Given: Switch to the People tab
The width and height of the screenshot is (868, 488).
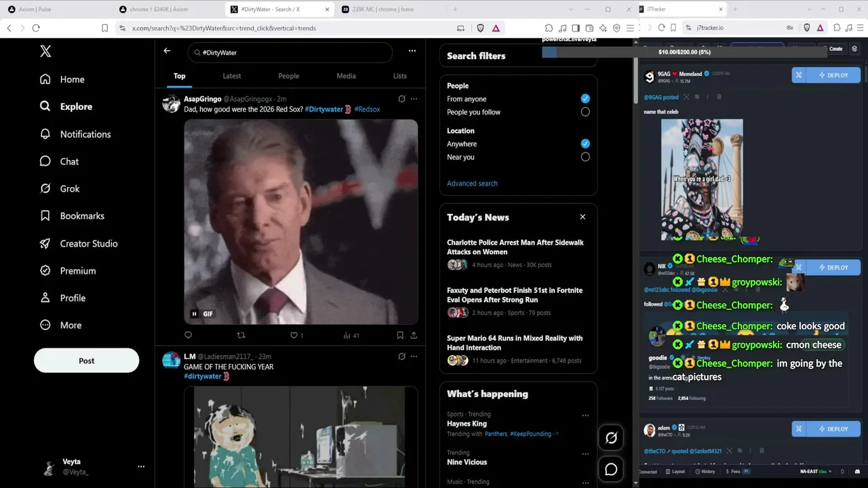Looking at the screenshot, I should coord(289,76).
